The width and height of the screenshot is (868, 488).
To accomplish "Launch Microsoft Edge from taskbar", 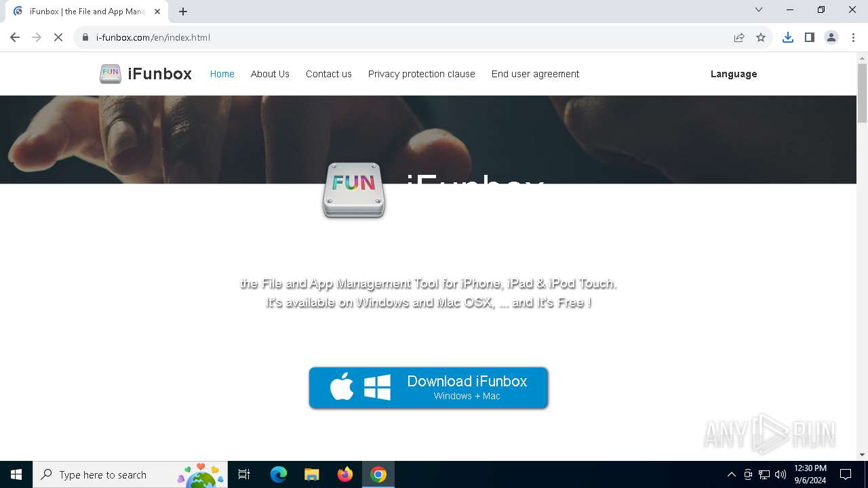I will click(x=279, y=474).
